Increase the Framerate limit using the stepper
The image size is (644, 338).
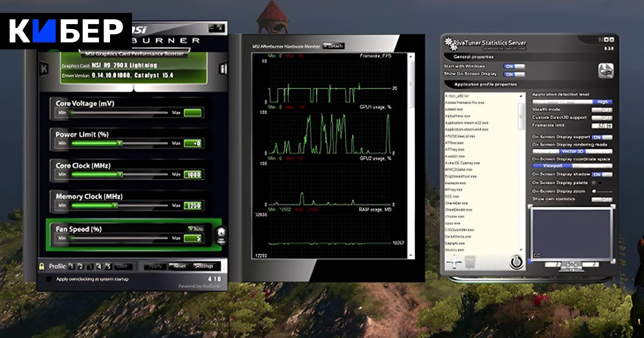click(x=610, y=124)
